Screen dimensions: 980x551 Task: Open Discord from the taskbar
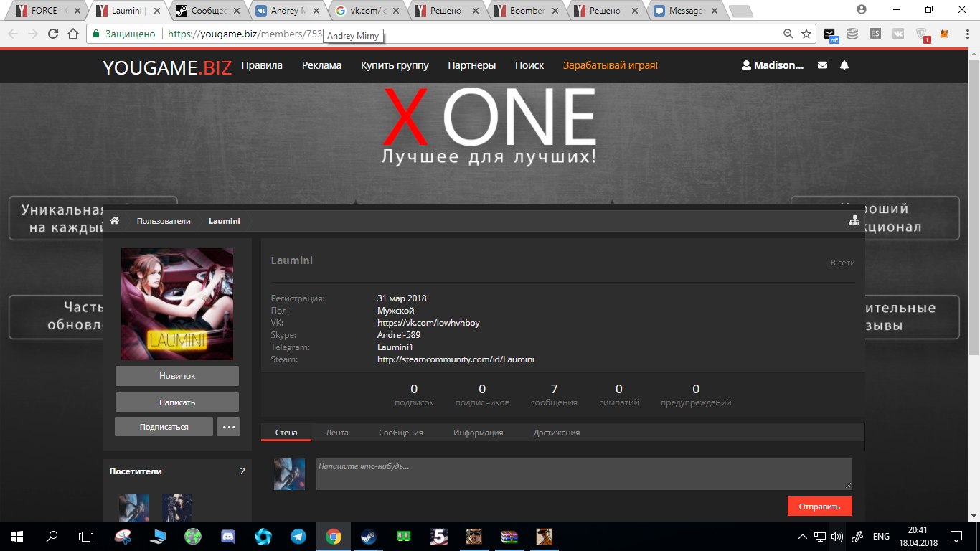click(228, 537)
